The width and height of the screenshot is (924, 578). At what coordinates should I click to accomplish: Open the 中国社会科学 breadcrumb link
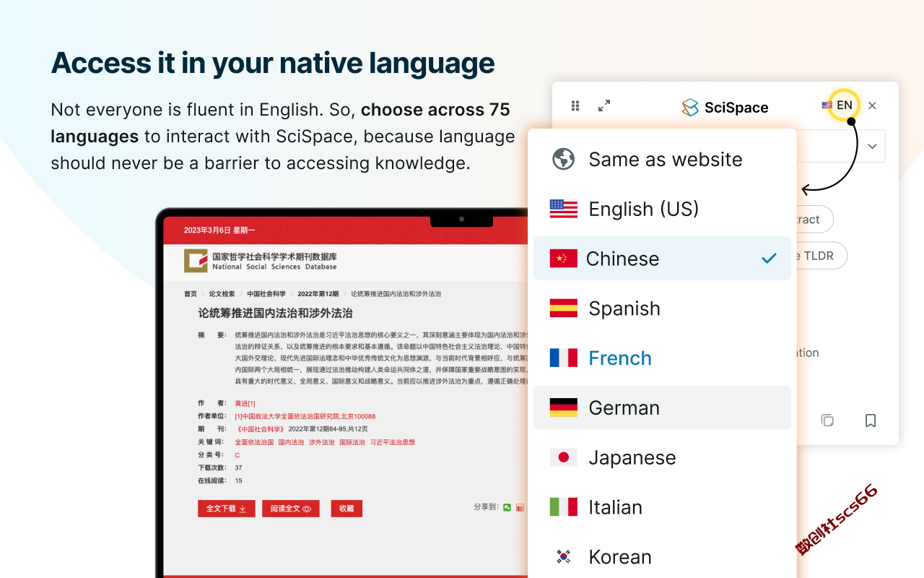[x=266, y=294]
